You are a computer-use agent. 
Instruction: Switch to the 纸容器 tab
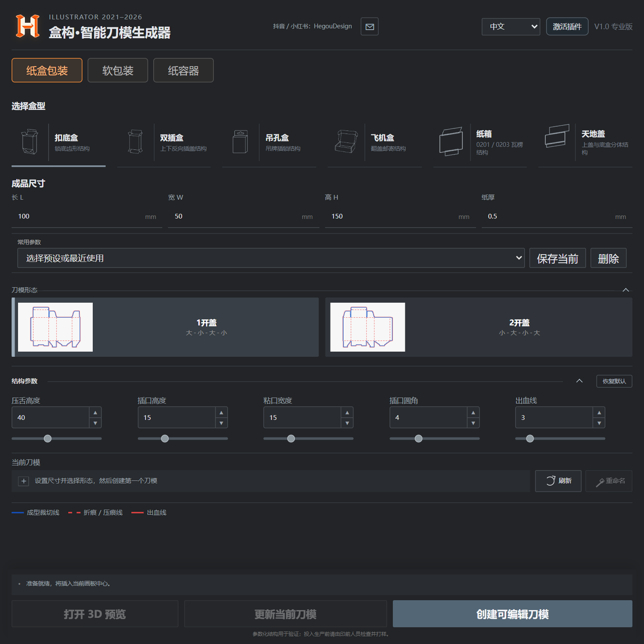183,70
